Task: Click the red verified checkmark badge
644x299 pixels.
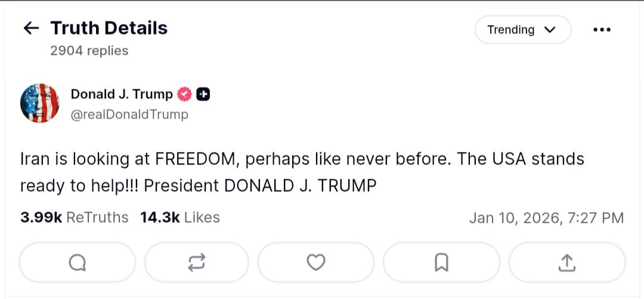Action: point(185,94)
